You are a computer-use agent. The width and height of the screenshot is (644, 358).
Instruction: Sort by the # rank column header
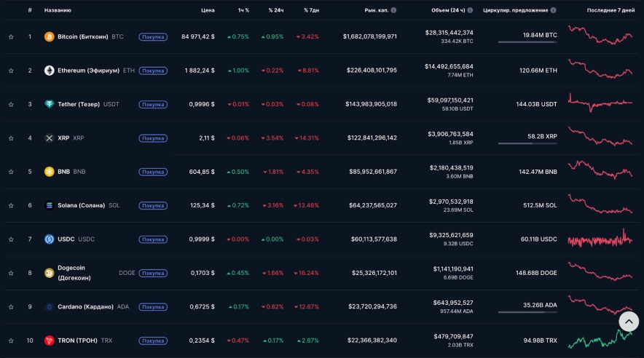[x=30, y=10]
